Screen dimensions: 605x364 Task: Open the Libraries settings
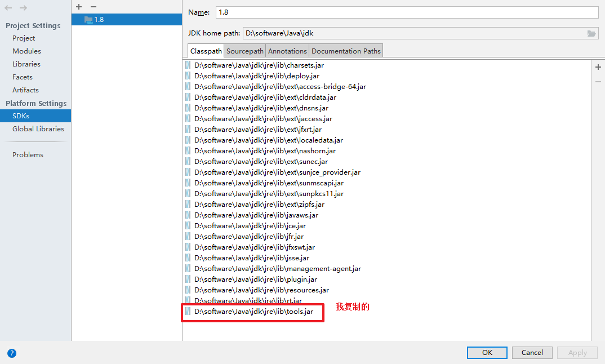pyautogui.click(x=26, y=64)
